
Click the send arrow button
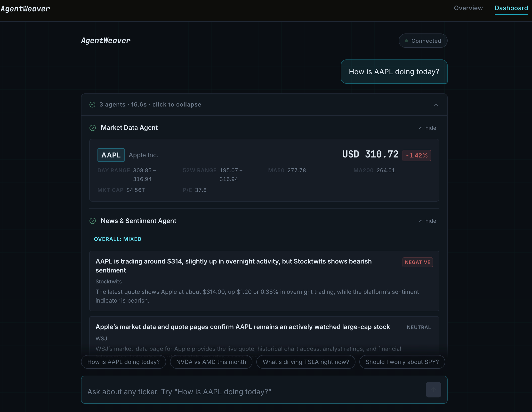point(433,390)
